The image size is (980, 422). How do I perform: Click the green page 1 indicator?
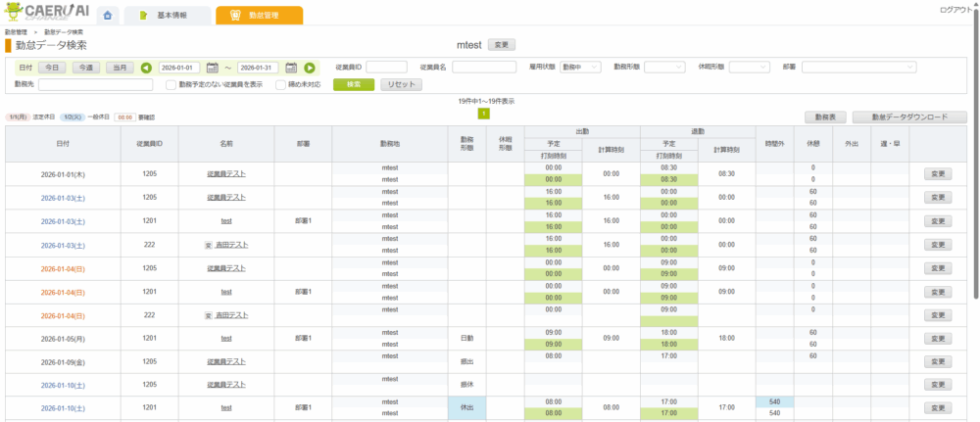click(x=483, y=114)
